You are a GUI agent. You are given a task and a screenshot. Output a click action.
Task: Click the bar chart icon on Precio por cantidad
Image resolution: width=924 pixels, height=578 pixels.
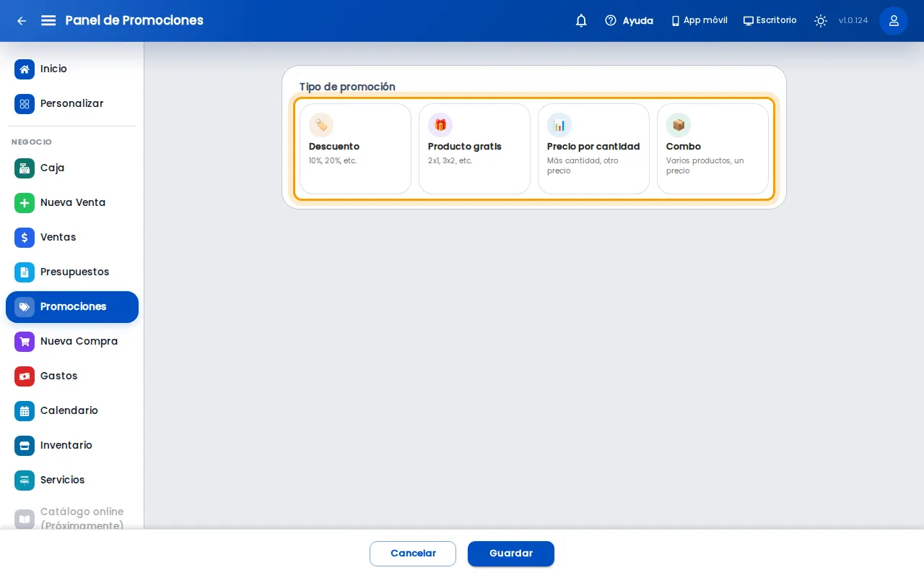559,125
